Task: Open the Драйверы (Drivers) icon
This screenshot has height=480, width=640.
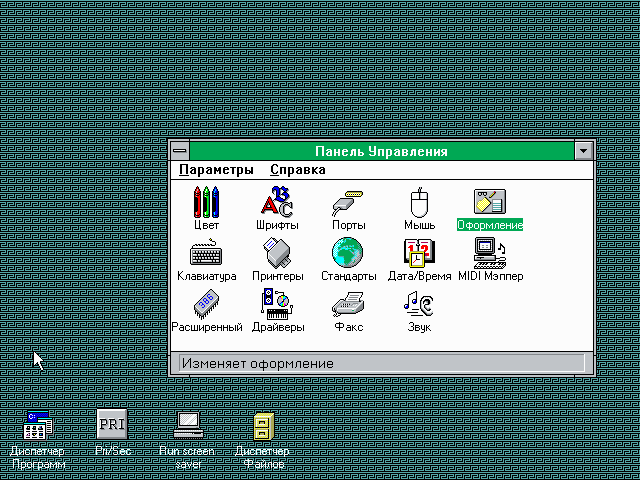Action: [x=277, y=304]
